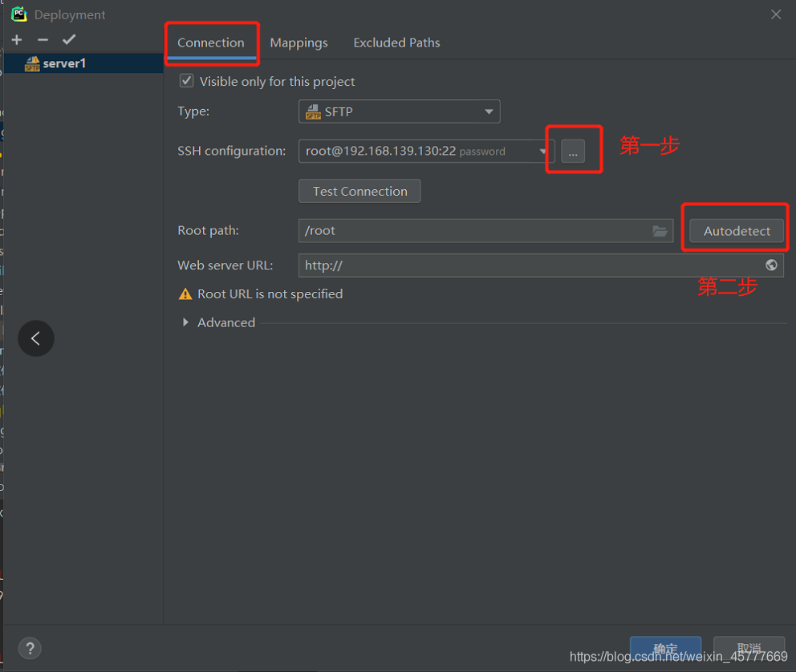Click the PyCharm icon in title bar
This screenshot has width=796, height=672.
[19, 14]
